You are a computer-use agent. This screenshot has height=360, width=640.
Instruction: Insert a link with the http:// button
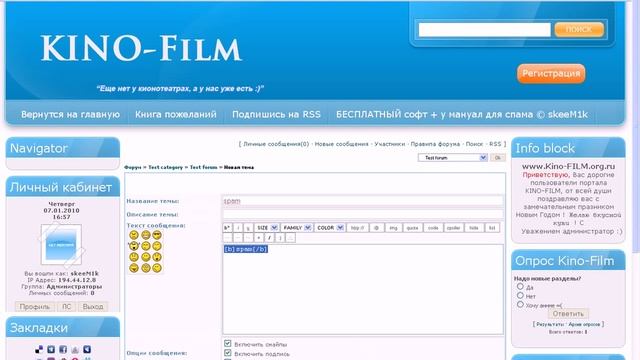pyautogui.click(x=358, y=228)
